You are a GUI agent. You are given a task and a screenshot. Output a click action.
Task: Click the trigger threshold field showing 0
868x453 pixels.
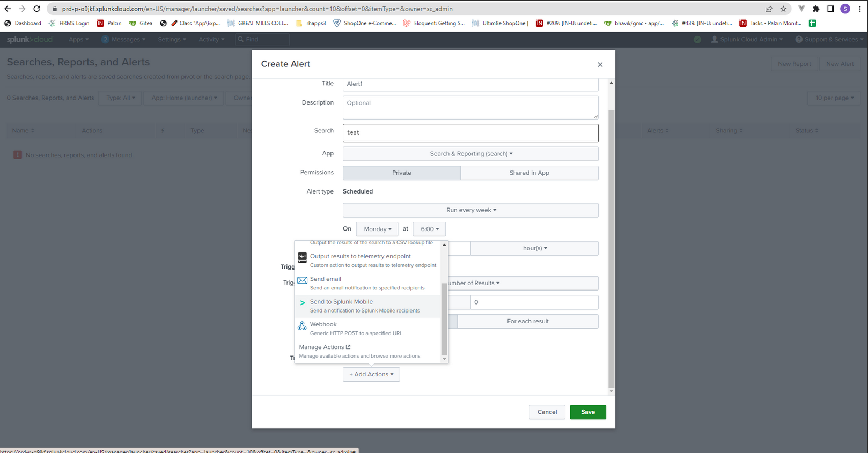(x=534, y=302)
